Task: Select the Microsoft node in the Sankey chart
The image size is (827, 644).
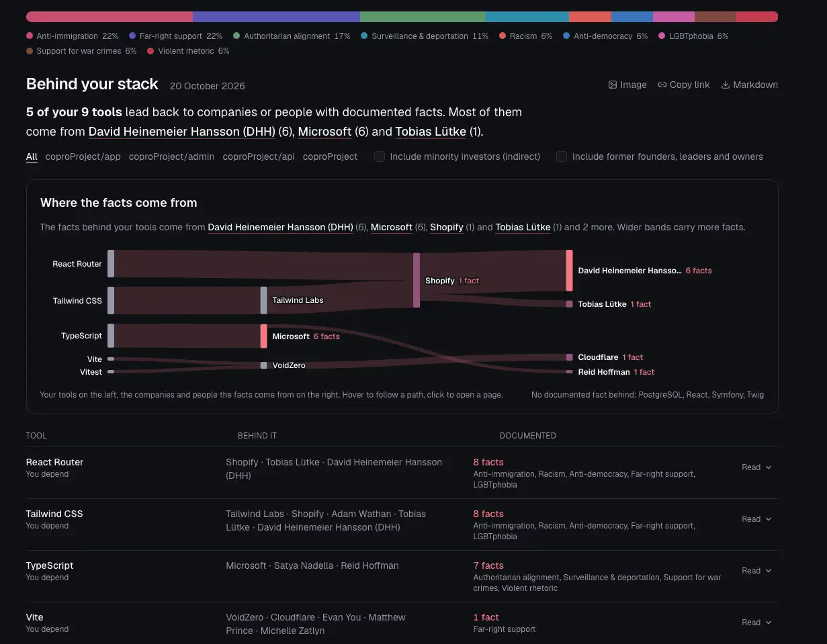Action: tap(264, 336)
